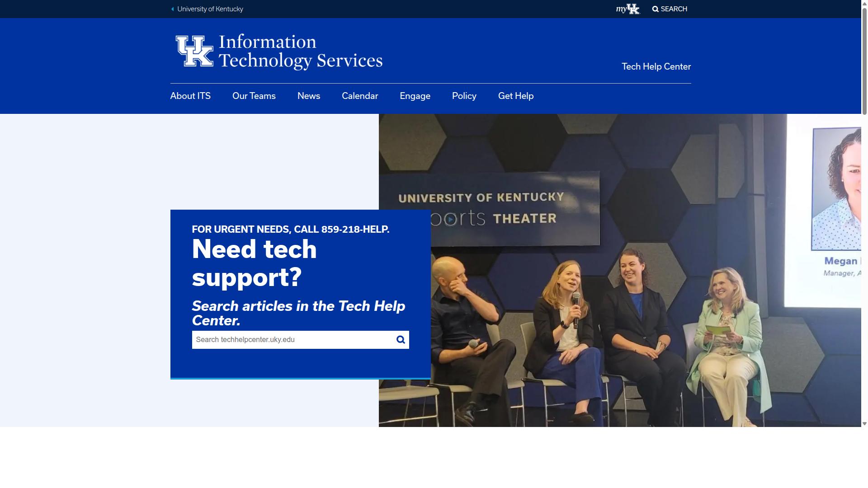Open the myUK logo link
The width and height of the screenshot is (868, 488).
click(628, 9)
